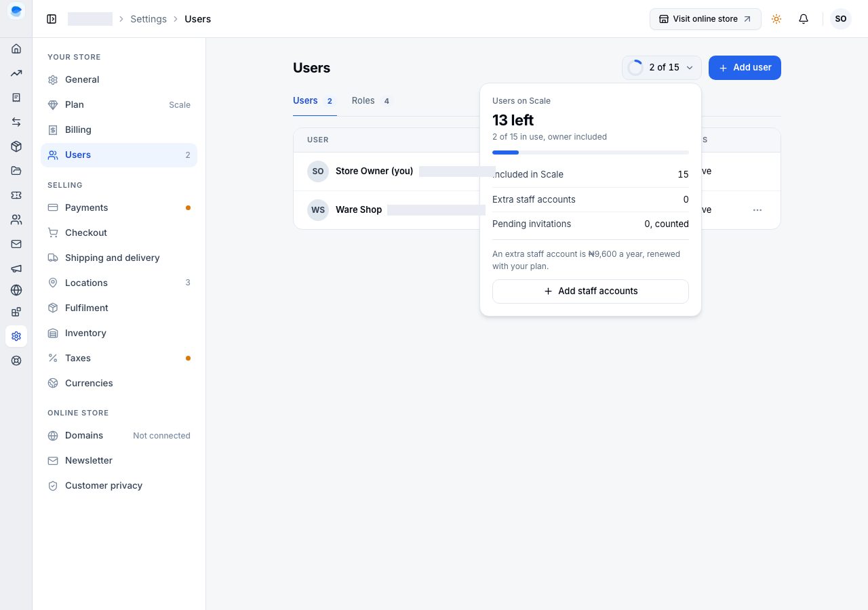Screen dimensions: 868x610
Task: Click the Add user button
Action: coord(745,68)
